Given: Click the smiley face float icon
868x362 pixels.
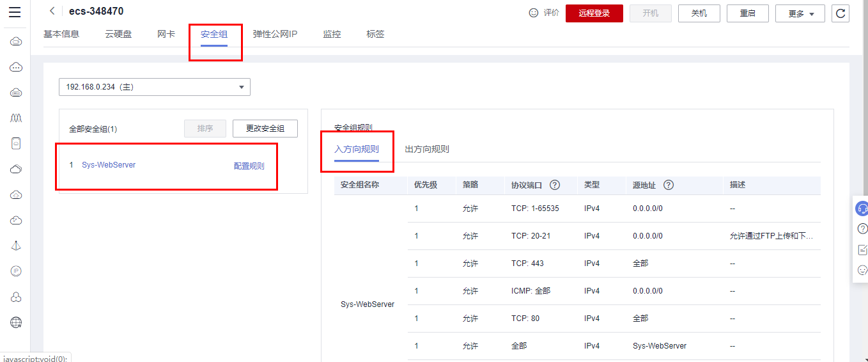Looking at the screenshot, I should (862, 270).
